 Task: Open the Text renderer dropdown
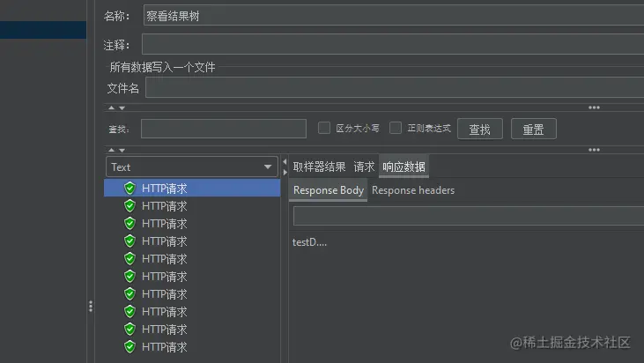(x=192, y=167)
